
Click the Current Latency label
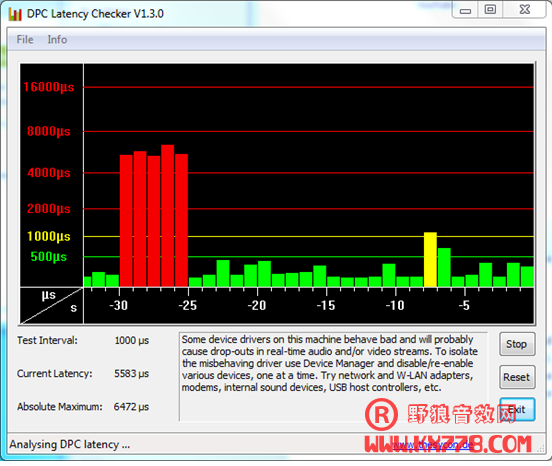[55, 373]
